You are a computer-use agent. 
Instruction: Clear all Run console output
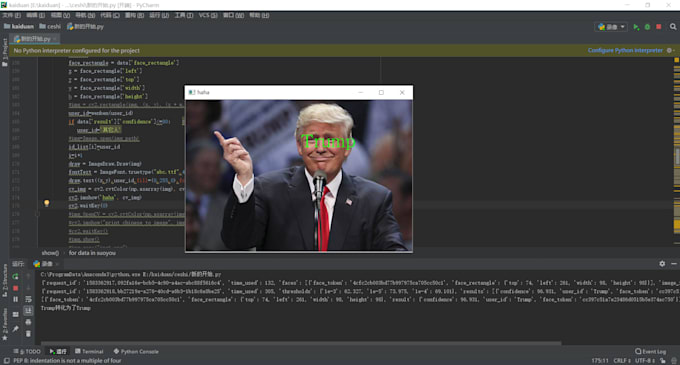pos(28,333)
